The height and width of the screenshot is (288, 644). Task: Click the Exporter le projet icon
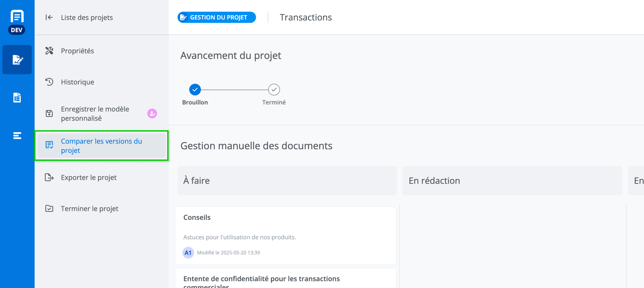coord(49,177)
